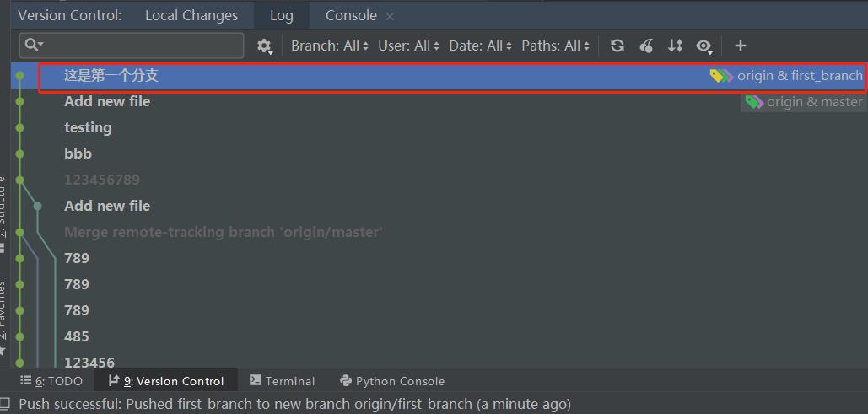
Task: Toggle IntelliSort commit ordering icon
Action: point(675,46)
